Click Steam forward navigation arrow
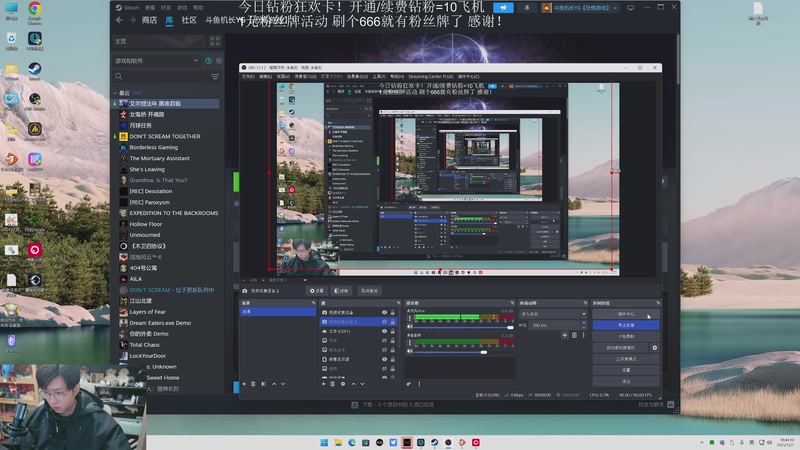 point(132,20)
